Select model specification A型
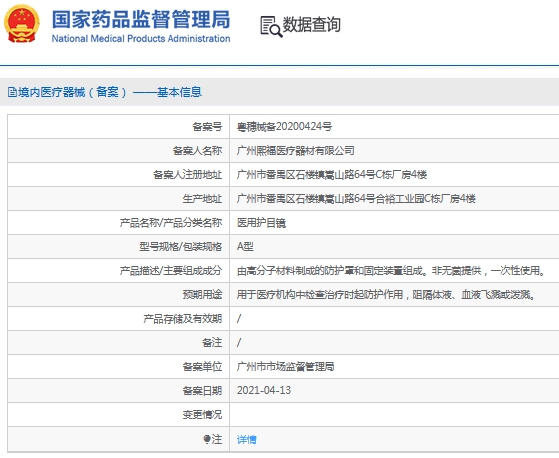This screenshot has width=559, height=458. (245, 246)
